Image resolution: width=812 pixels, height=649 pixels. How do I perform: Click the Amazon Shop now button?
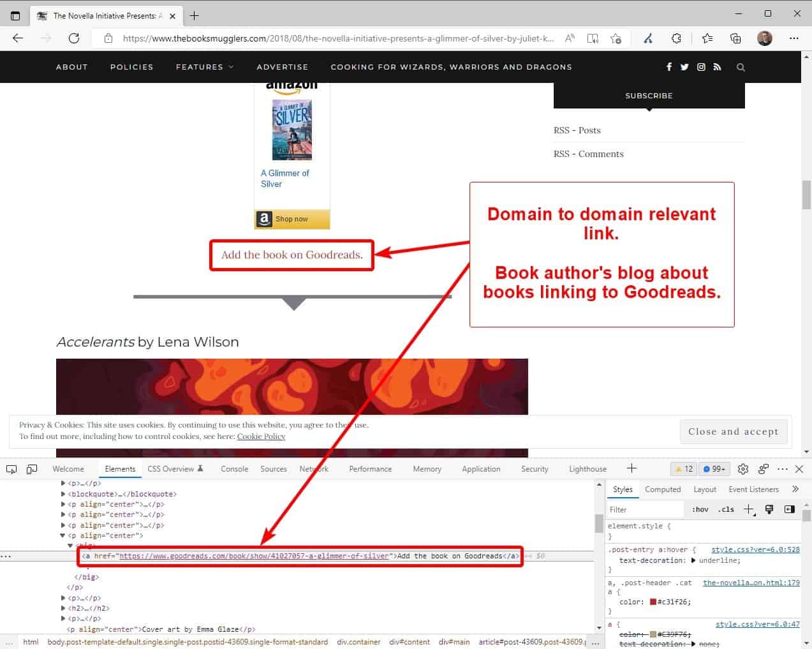pyautogui.click(x=292, y=219)
